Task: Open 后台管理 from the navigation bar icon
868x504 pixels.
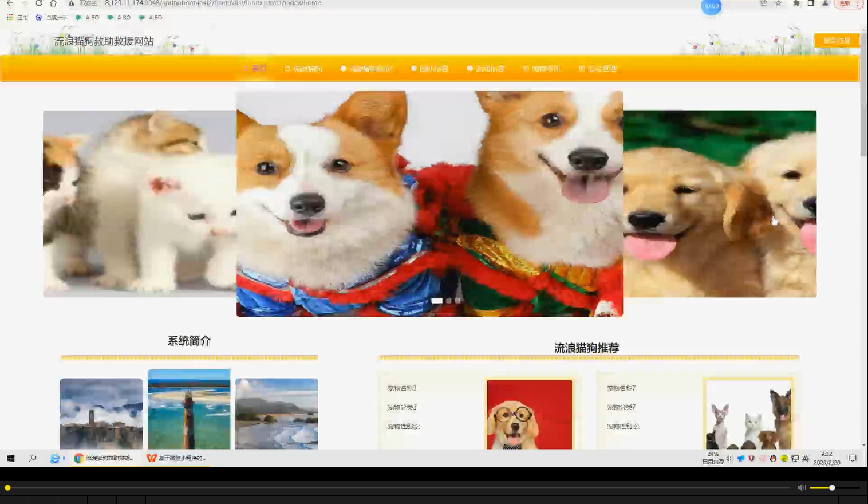Action: point(581,68)
